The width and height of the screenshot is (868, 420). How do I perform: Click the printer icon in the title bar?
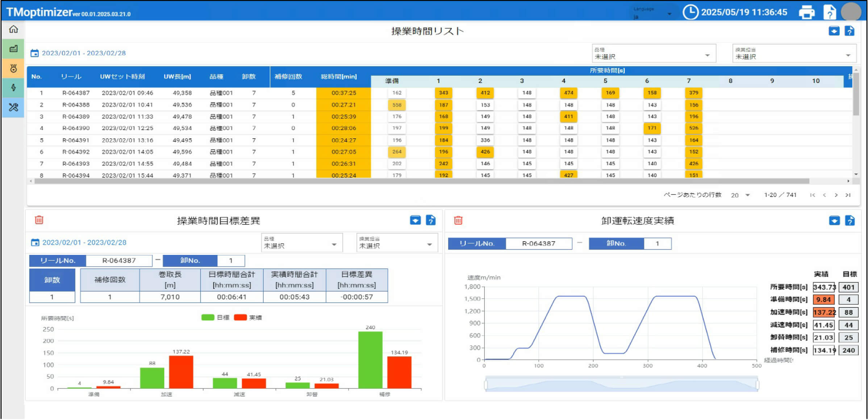click(x=807, y=12)
